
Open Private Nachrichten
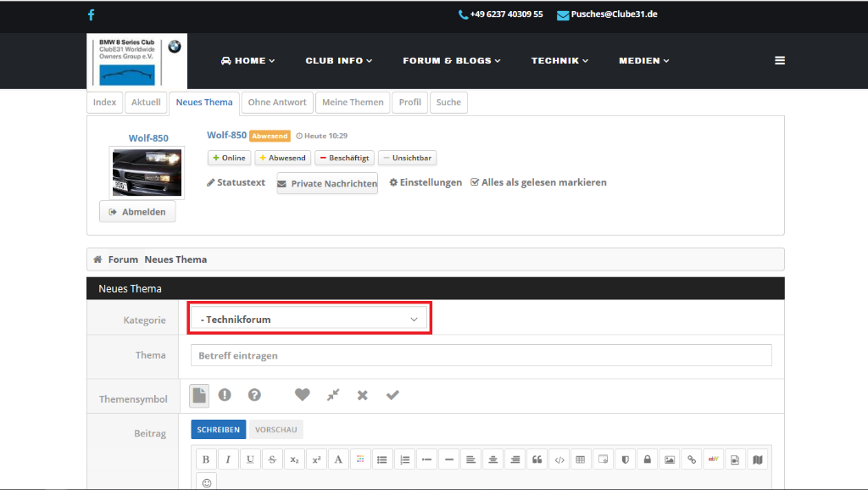pyautogui.click(x=327, y=184)
